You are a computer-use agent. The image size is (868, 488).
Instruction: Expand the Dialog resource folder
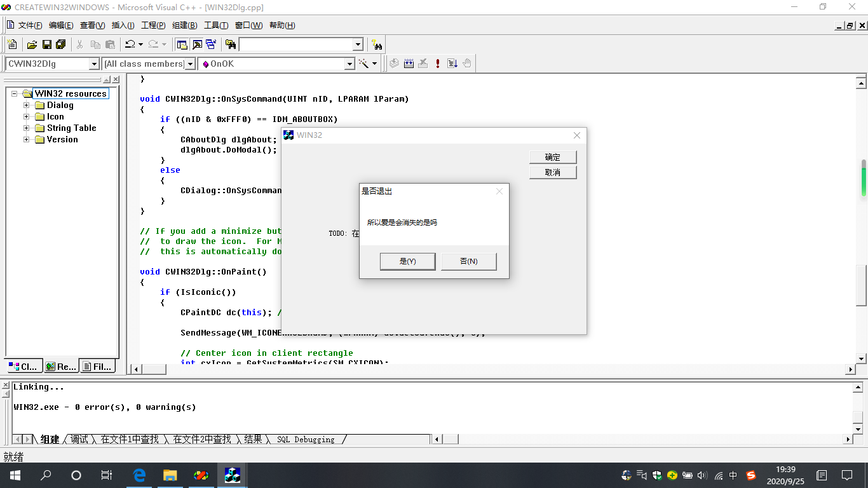pos(27,105)
